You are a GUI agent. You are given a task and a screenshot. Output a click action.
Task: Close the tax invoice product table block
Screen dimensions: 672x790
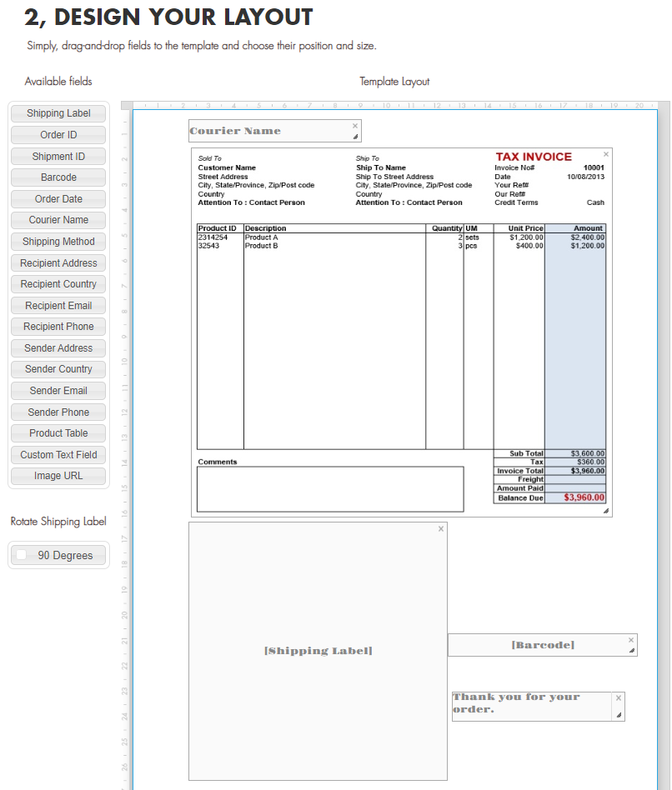coord(606,154)
